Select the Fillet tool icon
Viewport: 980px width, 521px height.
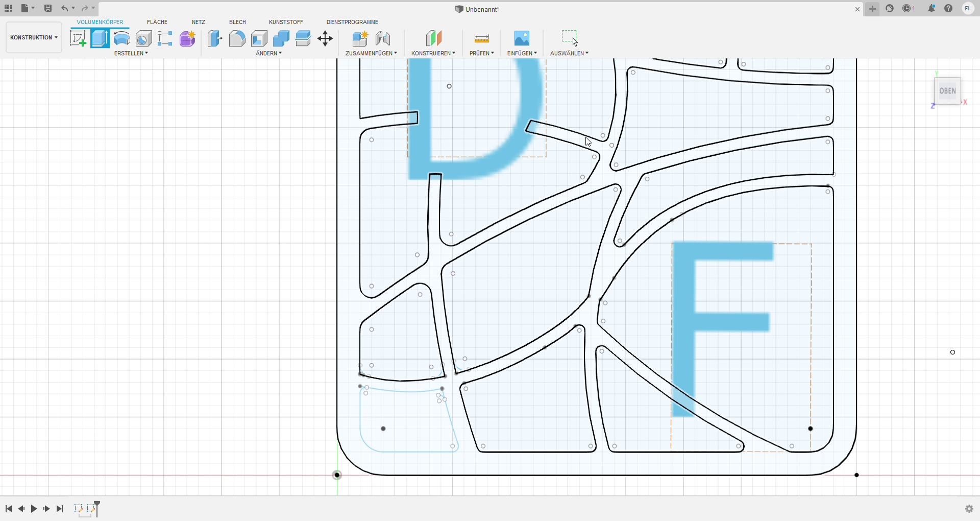[x=237, y=38]
